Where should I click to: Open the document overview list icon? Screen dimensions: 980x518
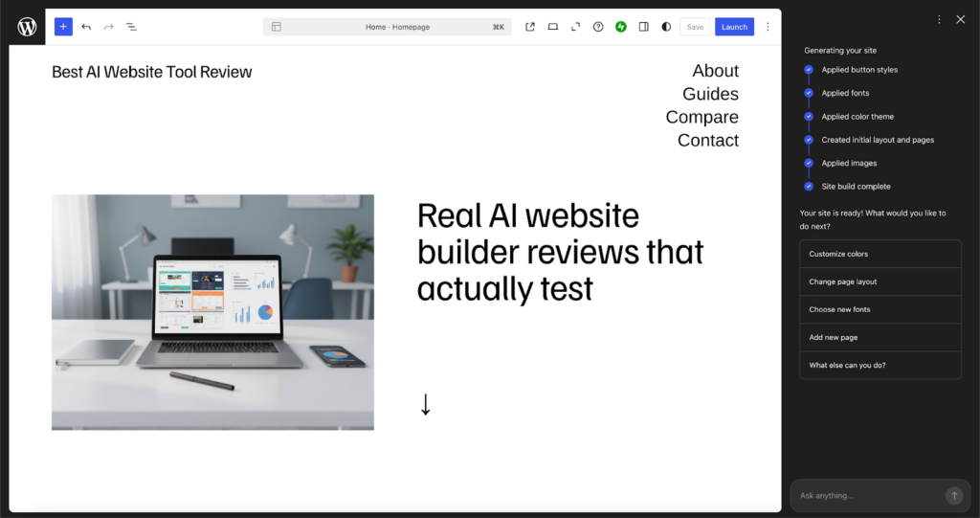132,27
